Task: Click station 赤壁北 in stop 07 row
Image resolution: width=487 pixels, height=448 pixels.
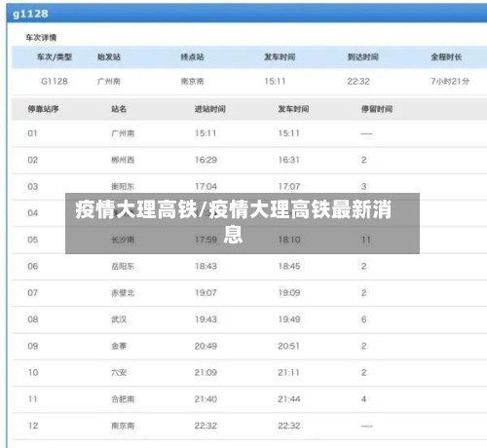Action: 123,293
